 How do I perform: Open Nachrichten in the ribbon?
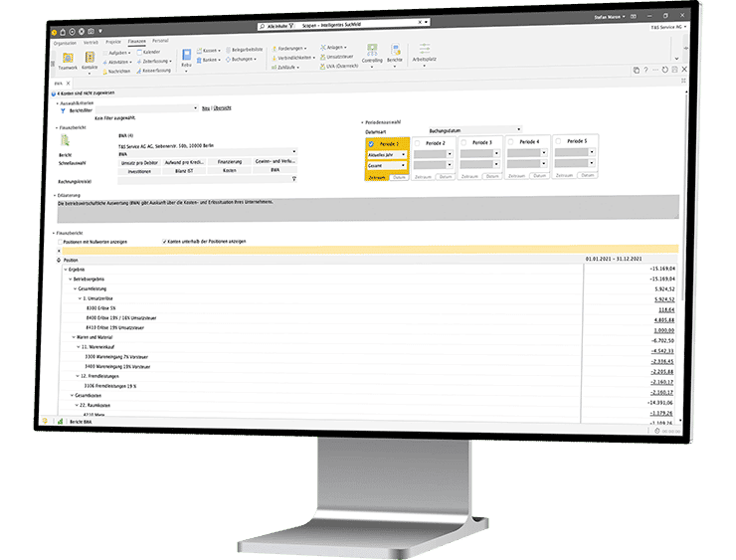tap(116, 72)
